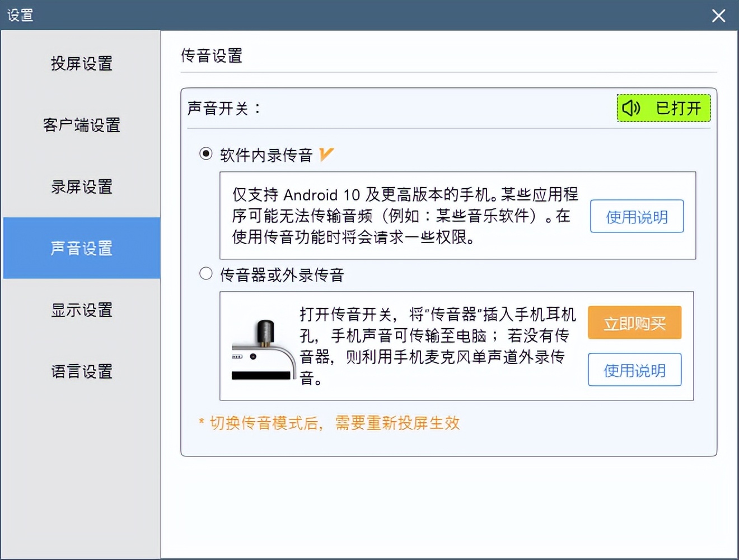Click the 声音开关 label
Screen dimensions: 739x560
coord(223,108)
